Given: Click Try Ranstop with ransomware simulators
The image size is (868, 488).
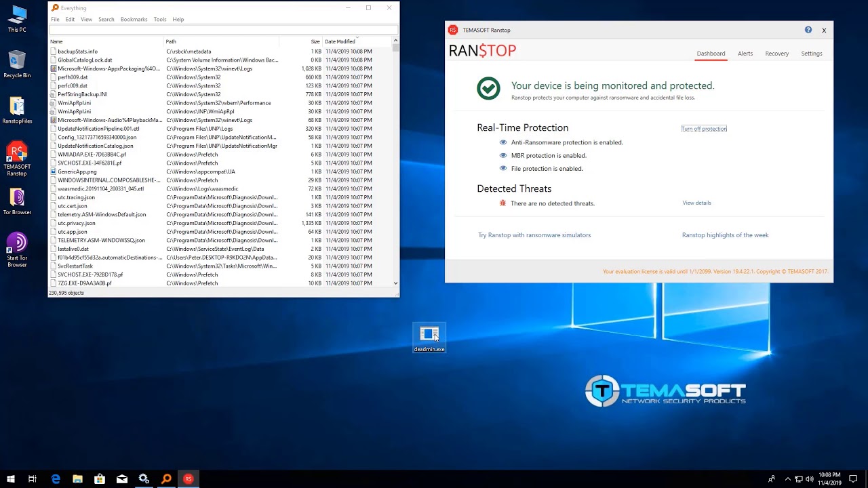Looking at the screenshot, I should [534, 235].
